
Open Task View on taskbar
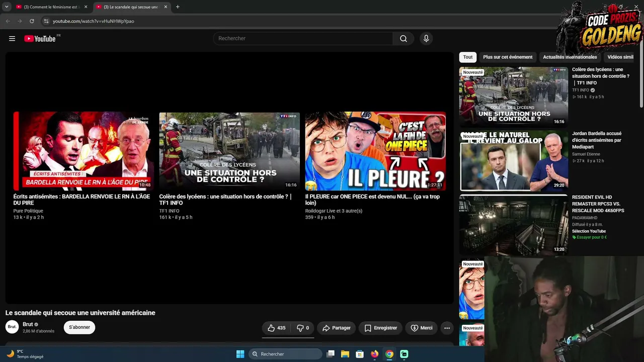tap(331, 354)
